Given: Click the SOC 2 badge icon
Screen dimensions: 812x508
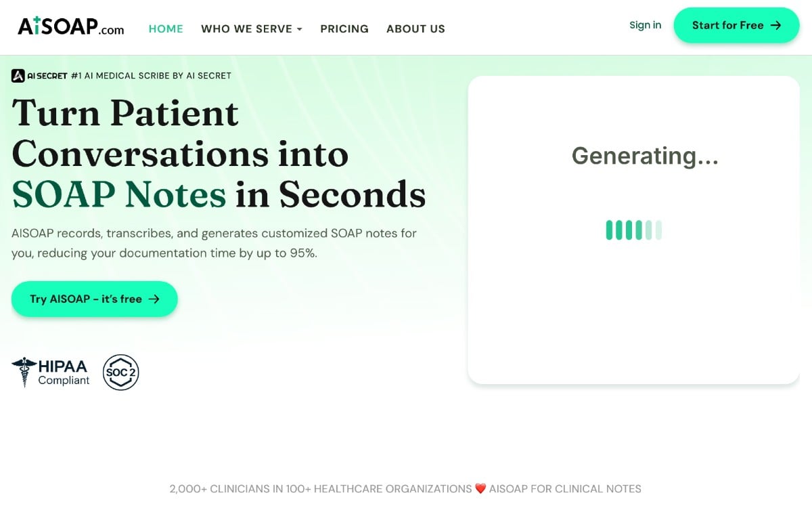Looking at the screenshot, I should pyautogui.click(x=120, y=372).
